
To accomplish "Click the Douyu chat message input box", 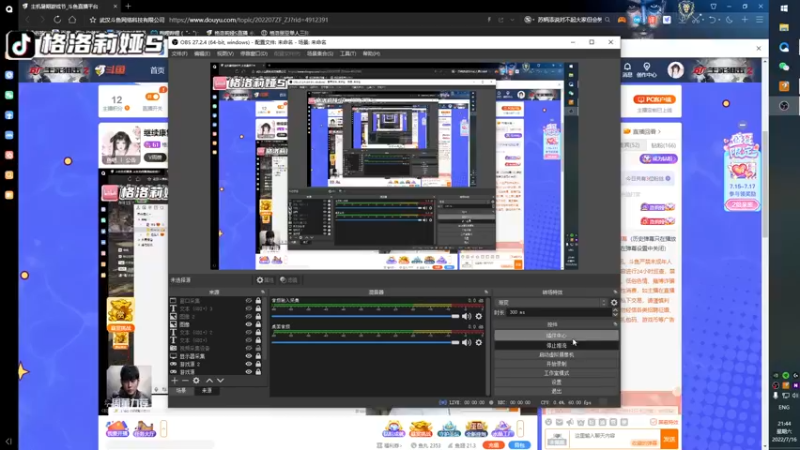I will pyautogui.click(x=615, y=439).
